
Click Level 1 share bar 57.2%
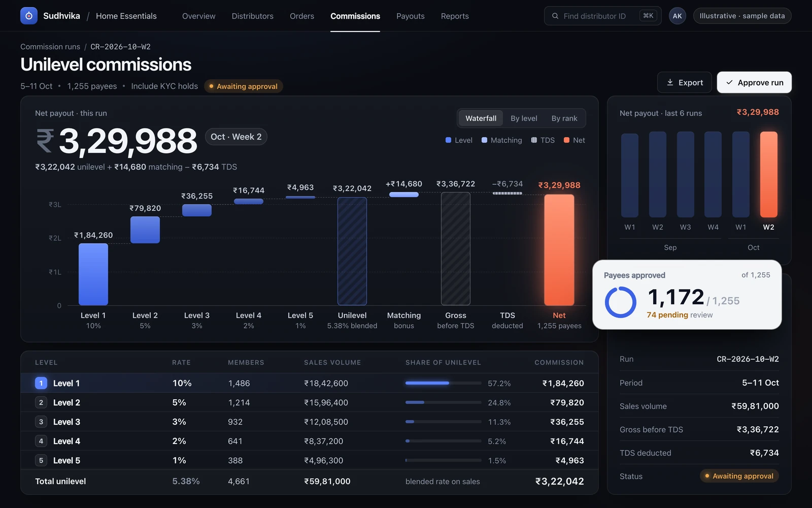tap(444, 383)
